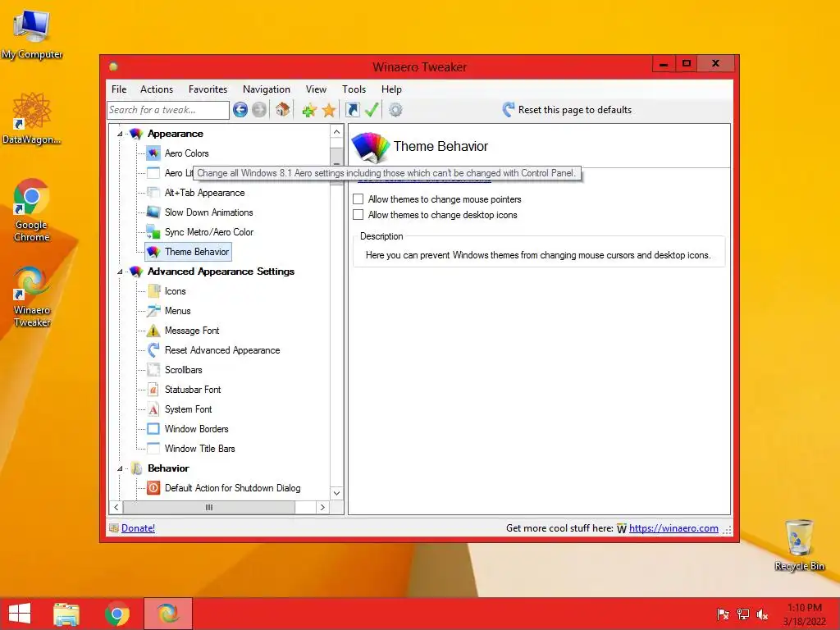This screenshot has width=840, height=630.
Task: Click the tree scroll up arrow
Action: (336, 132)
